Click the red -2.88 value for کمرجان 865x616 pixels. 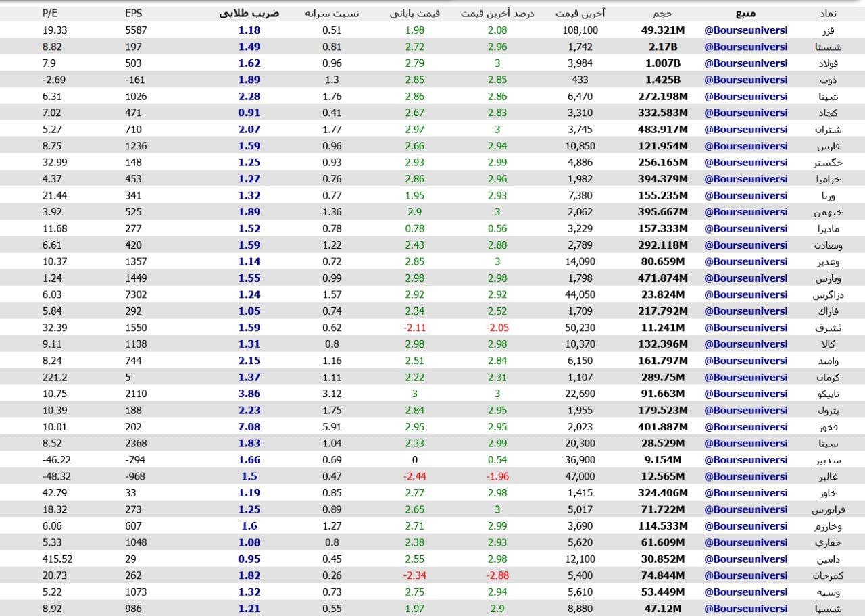coord(497,575)
